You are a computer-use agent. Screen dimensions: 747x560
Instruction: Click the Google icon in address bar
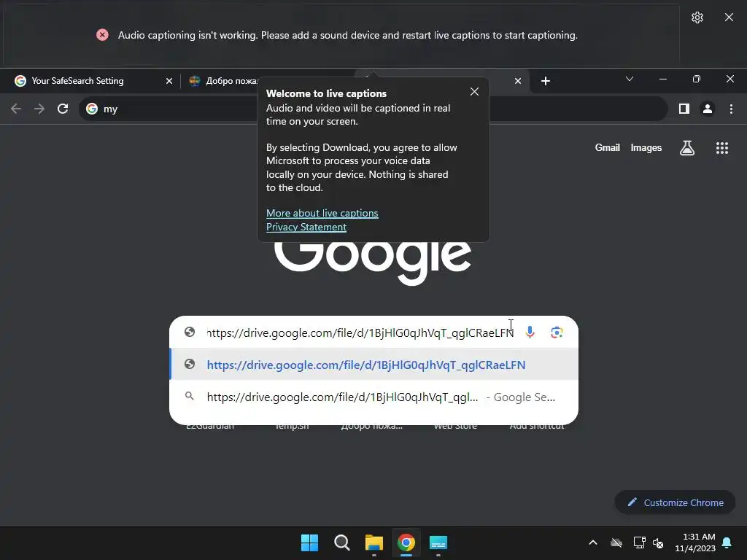click(x=92, y=109)
